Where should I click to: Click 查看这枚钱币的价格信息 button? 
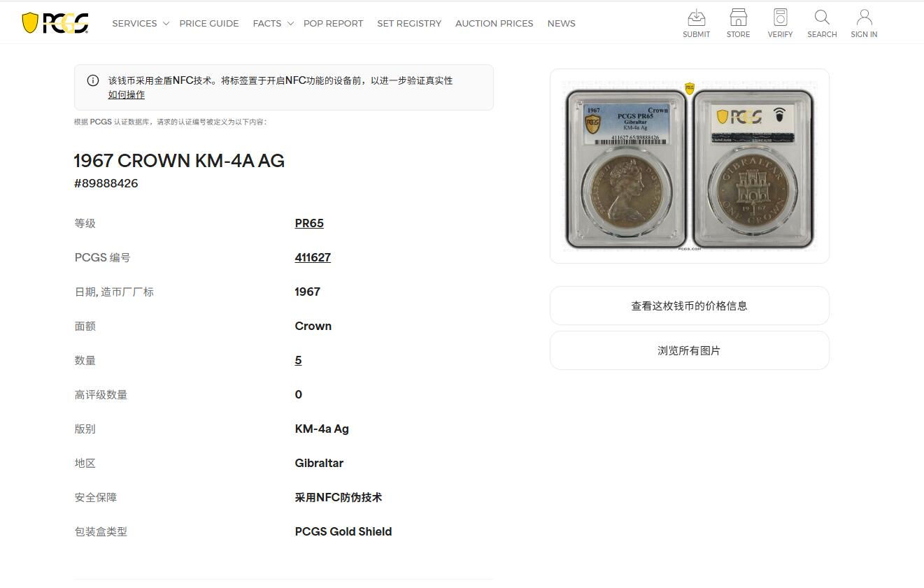(690, 306)
